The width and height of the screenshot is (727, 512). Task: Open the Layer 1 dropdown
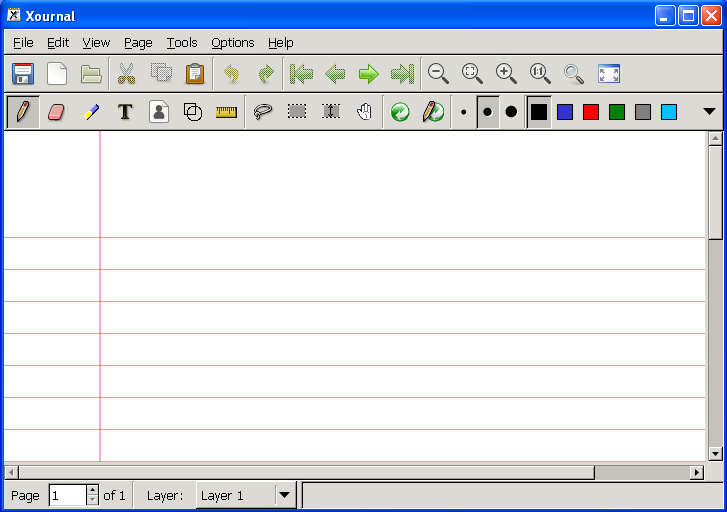246,495
